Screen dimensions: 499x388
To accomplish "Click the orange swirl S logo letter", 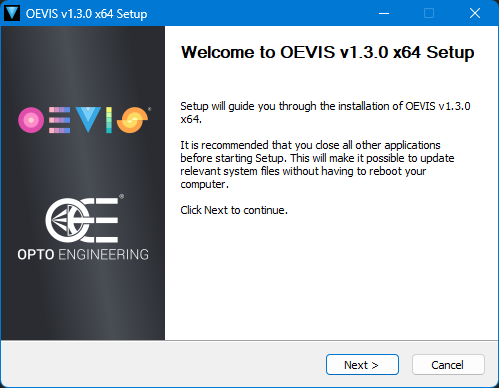I will 132,120.
